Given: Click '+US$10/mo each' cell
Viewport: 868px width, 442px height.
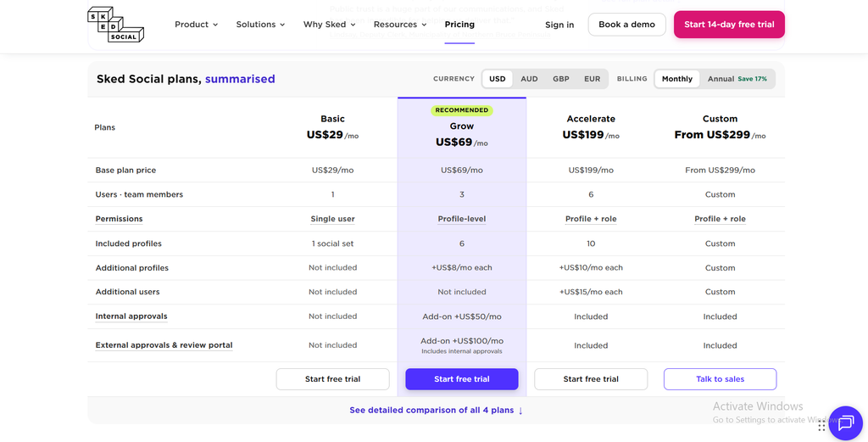Looking at the screenshot, I should (x=591, y=267).
